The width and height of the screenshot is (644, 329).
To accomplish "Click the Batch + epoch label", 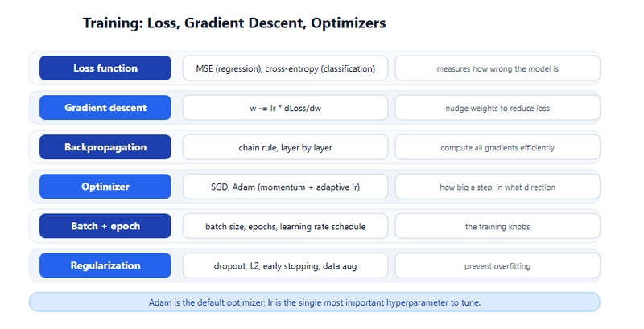I will click(x=105, y=225).
